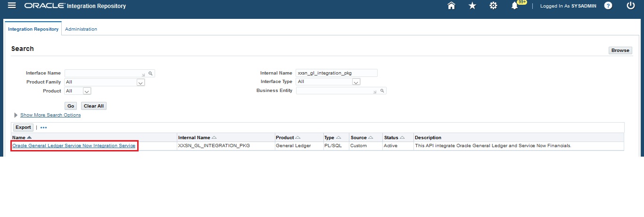
Task: Open the Interface Type dropdown
Action: (328, 82)
